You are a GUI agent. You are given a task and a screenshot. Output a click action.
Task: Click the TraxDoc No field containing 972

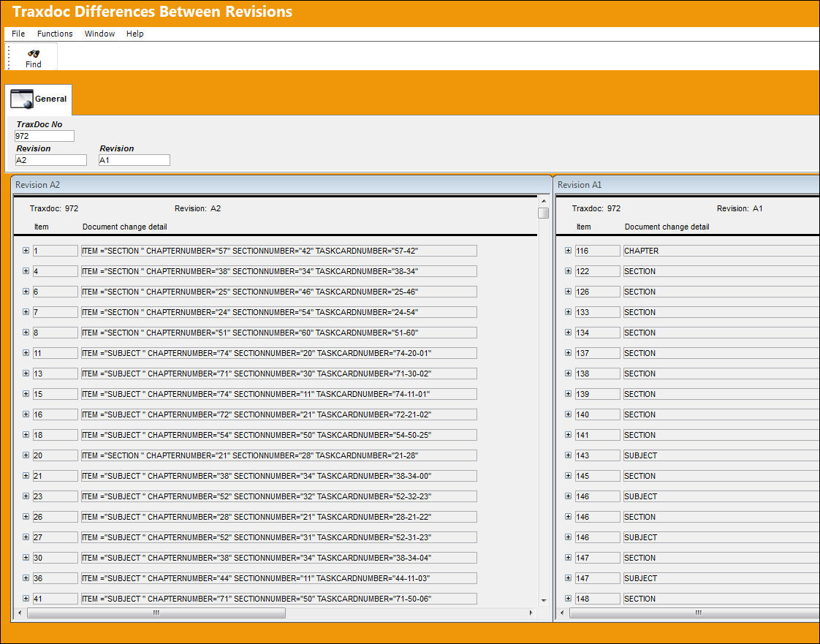pos(45,136)
